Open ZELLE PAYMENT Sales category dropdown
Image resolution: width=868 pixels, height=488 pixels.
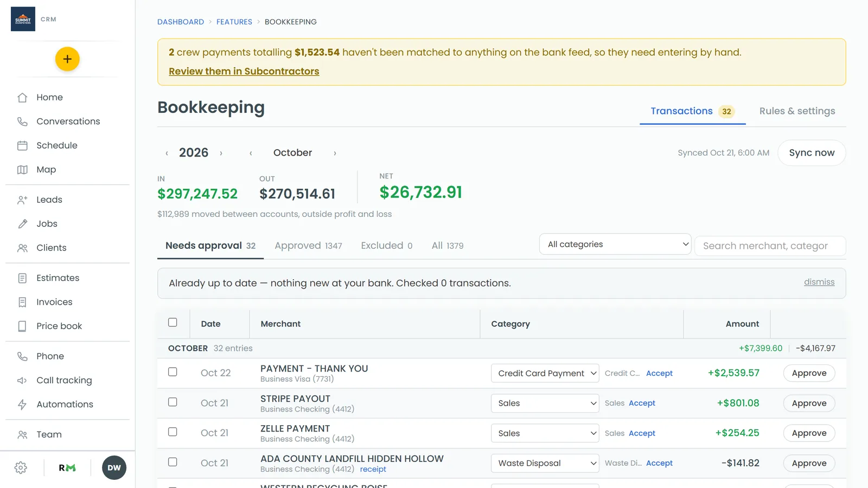pos(545,433)
